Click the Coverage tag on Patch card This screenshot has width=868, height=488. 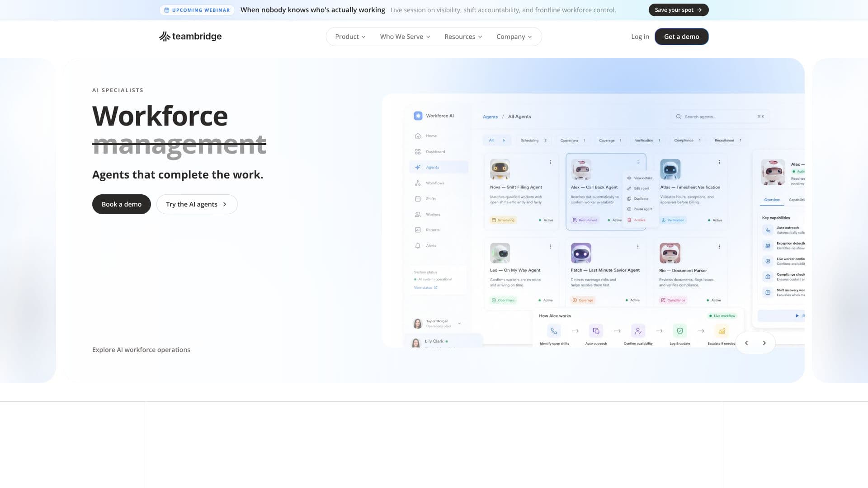point(583,300)
